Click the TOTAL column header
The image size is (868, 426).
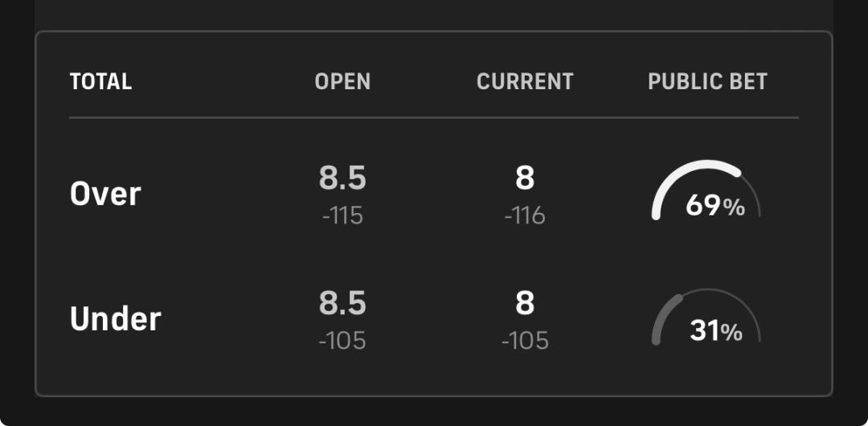[100, 82]
